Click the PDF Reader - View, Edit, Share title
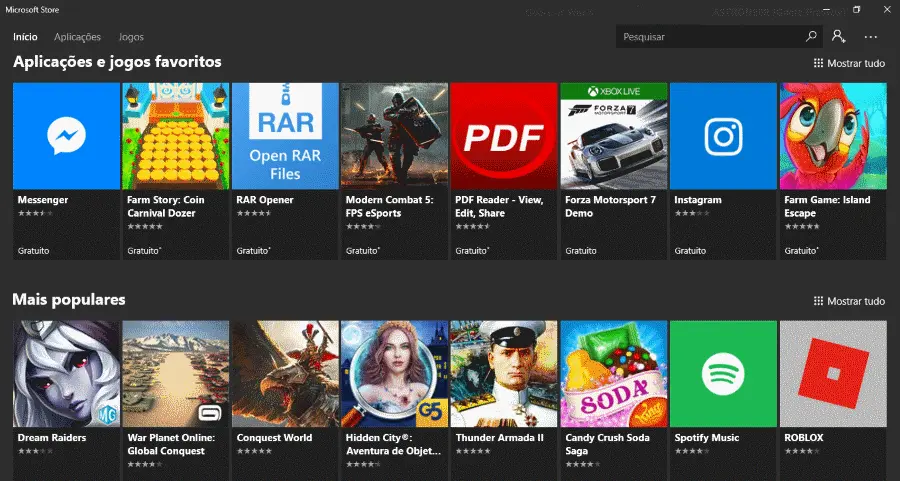Image resolution: width=900 pixels, height=481 pixels. 499,207
